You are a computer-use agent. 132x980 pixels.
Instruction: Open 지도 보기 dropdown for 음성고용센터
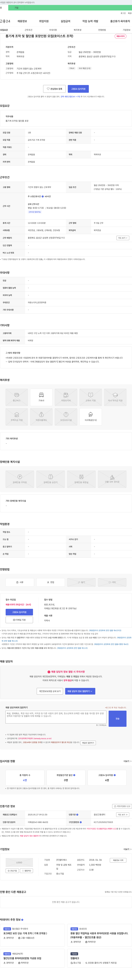pyautogui.click(x=123, y=815)
